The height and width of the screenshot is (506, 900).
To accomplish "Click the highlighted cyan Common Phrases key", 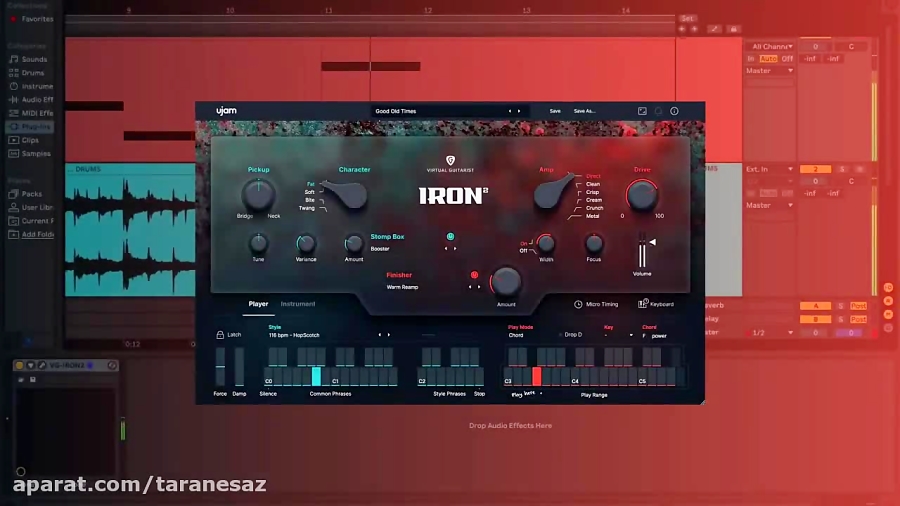I will coord(316,376).
